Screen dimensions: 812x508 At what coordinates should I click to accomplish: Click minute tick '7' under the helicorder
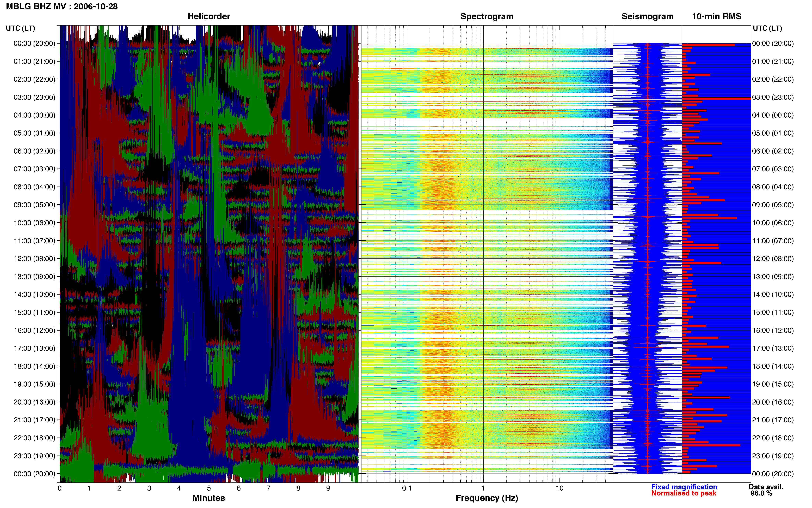pos(269,488)
